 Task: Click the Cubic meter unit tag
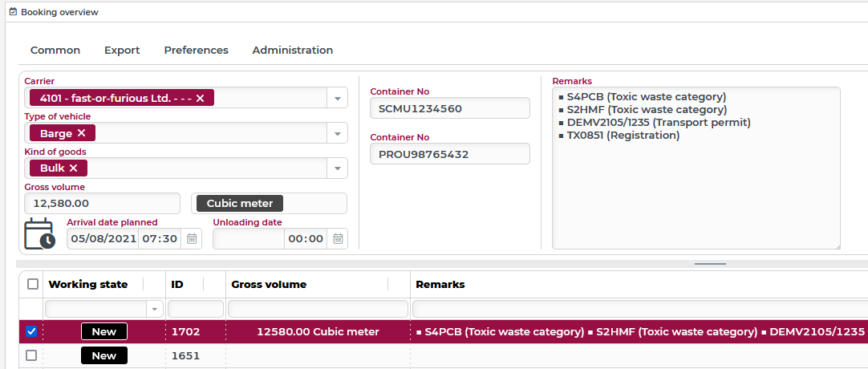[241, 204]
